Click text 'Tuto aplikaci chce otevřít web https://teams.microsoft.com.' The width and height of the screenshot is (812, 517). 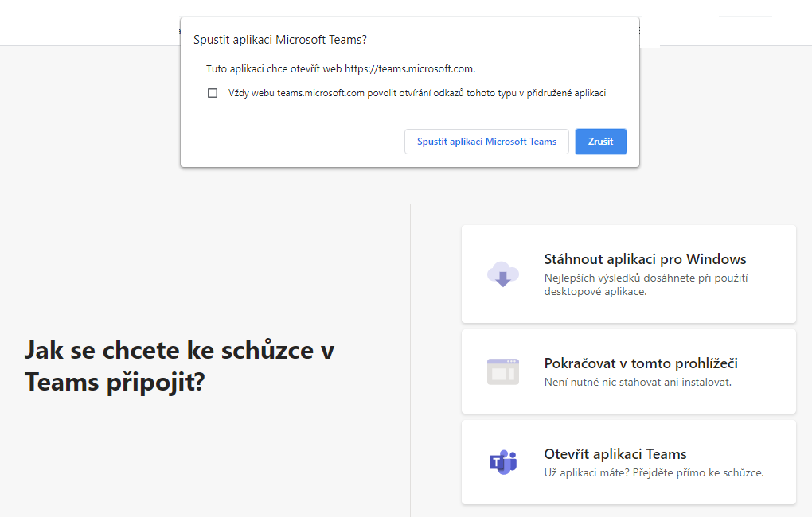[341, 69]
